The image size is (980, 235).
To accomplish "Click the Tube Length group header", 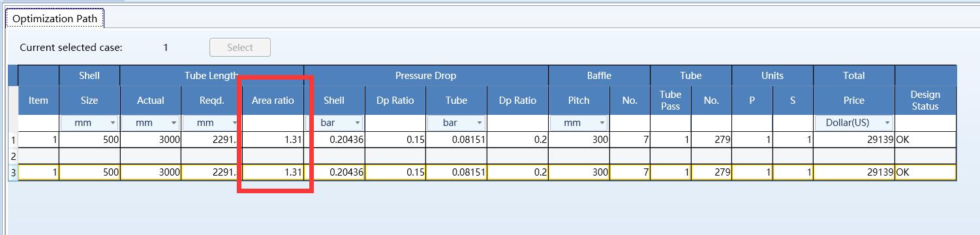I will pos(212,76).
